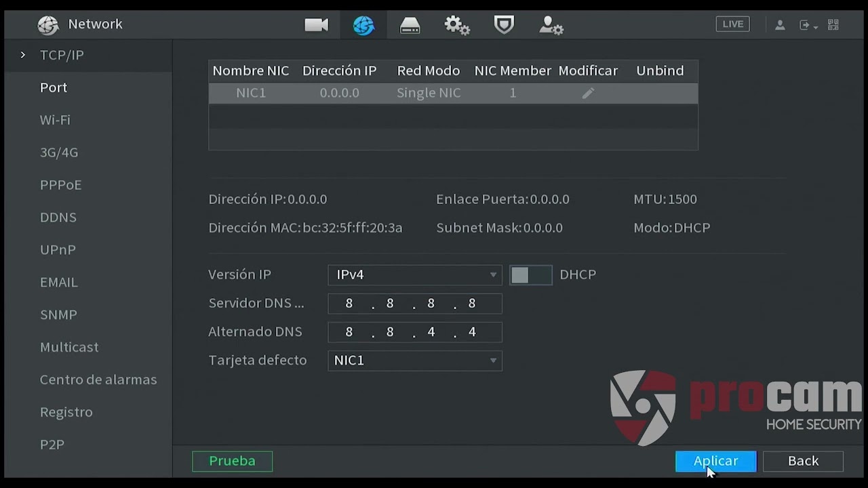Viewport: 868px width, 488px height.
Task: Click the Single NIC cell
Action: [x=429, y=93]
